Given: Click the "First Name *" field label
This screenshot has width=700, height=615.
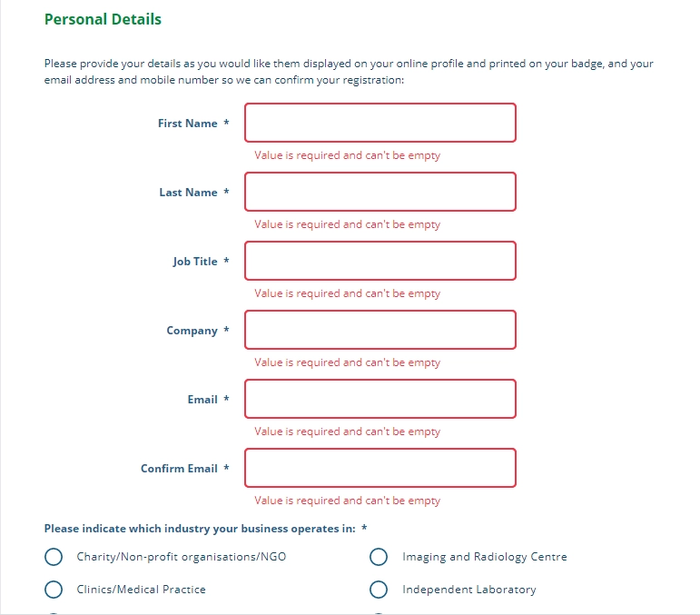Looking at the screenshot, I should (x=188, y=124).
